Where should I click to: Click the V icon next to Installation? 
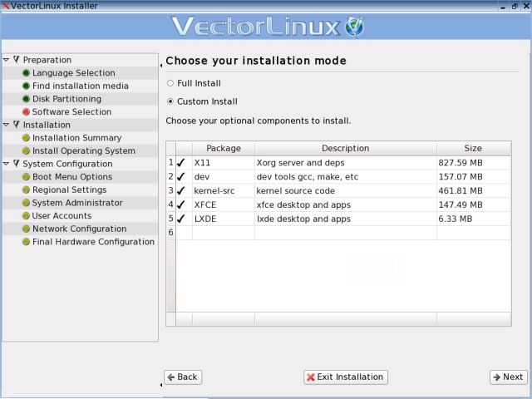coord(17,125)
